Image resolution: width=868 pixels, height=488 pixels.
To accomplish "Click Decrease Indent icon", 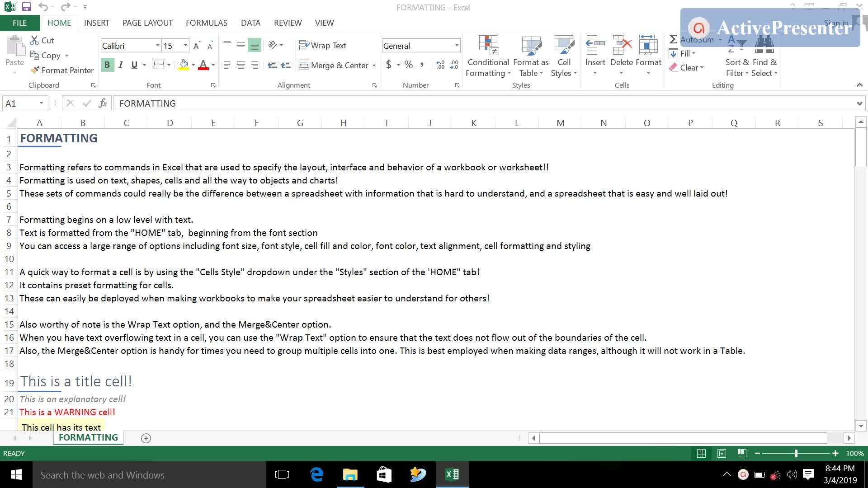I will tap(272, 65).
